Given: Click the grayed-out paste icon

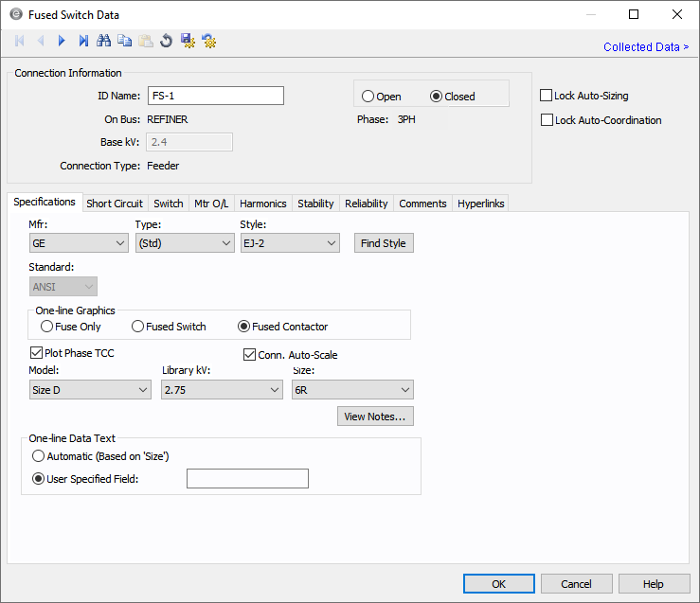Looking at the screenshot, I should (146, 41).
